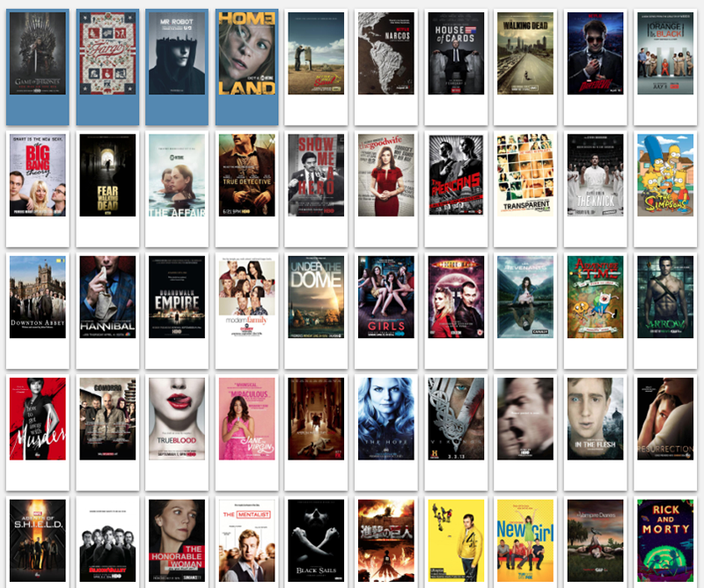Click The Americans poster
Screen dimensions: 704x588
pos(456,175)
